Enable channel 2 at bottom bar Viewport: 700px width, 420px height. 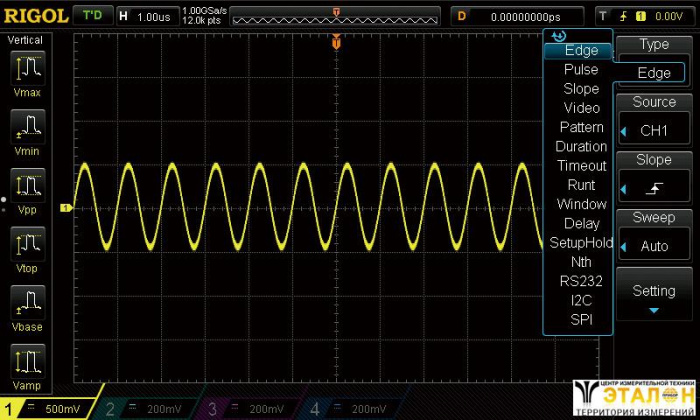tap(150, 409)
